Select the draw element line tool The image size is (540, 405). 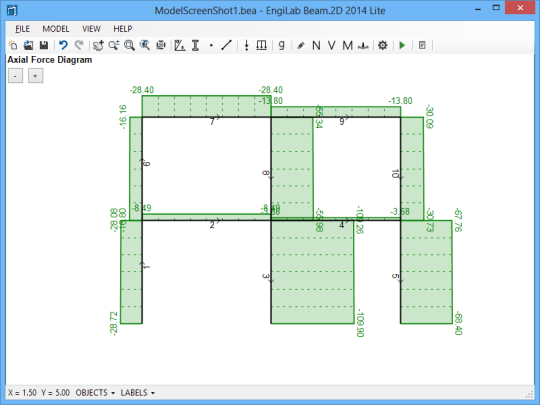(226, 45)
